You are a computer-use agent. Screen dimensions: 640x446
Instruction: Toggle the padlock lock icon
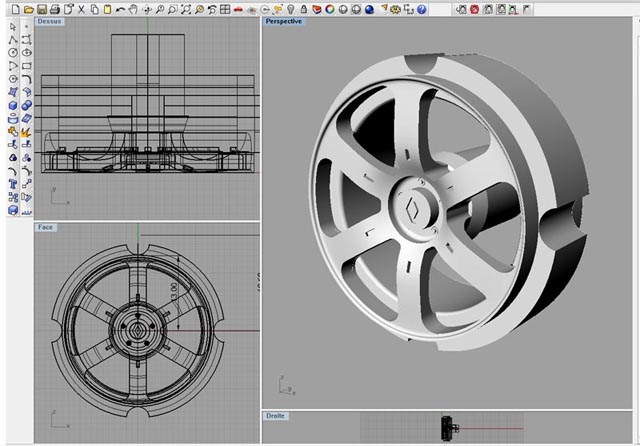point(303,9)
